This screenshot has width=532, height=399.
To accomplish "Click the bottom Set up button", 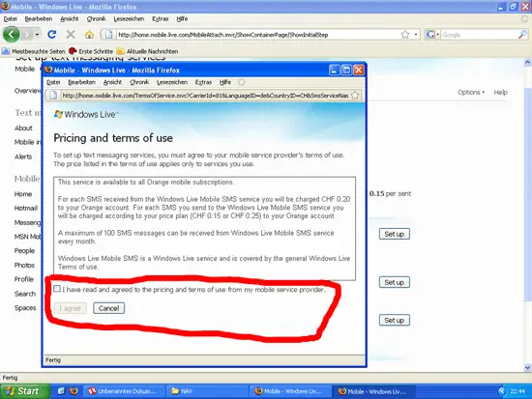I will 395,320.
